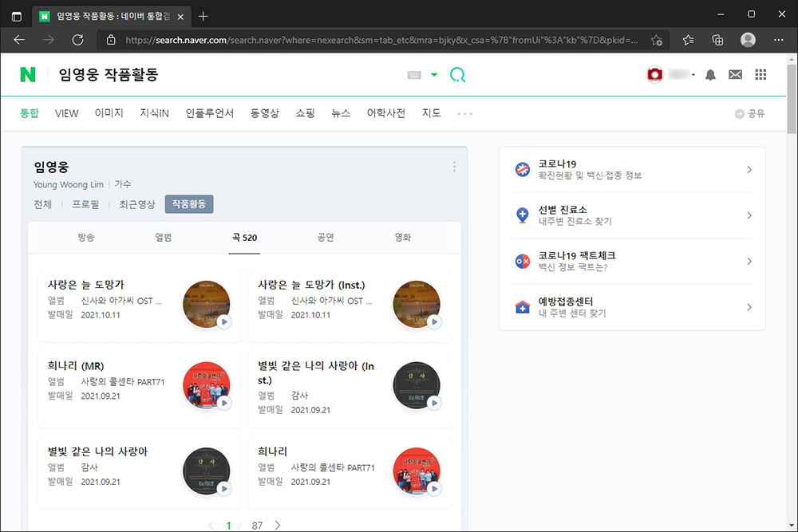Switch to the 이미지 search tab

(x=109, y=113)
